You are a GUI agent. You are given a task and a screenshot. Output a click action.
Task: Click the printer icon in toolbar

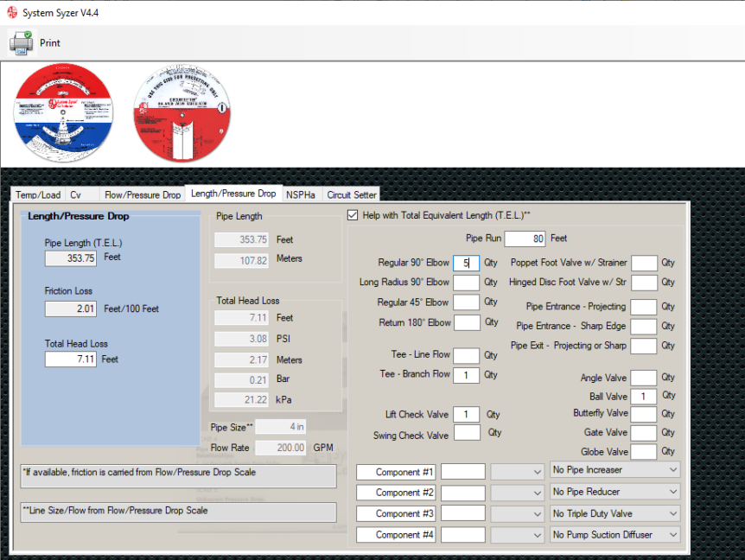pyautogui.click(x=21, y=43)
